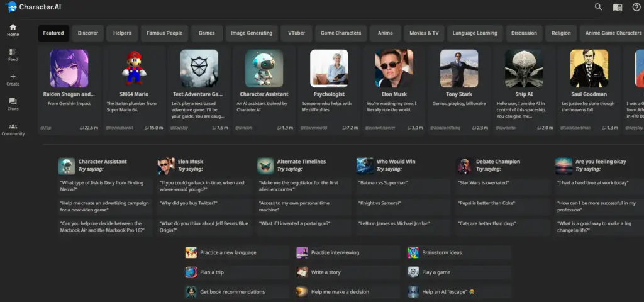The image size is (644, 302).
Task: Click Elon Musk small avatar in suggestions
Action: 166,166
